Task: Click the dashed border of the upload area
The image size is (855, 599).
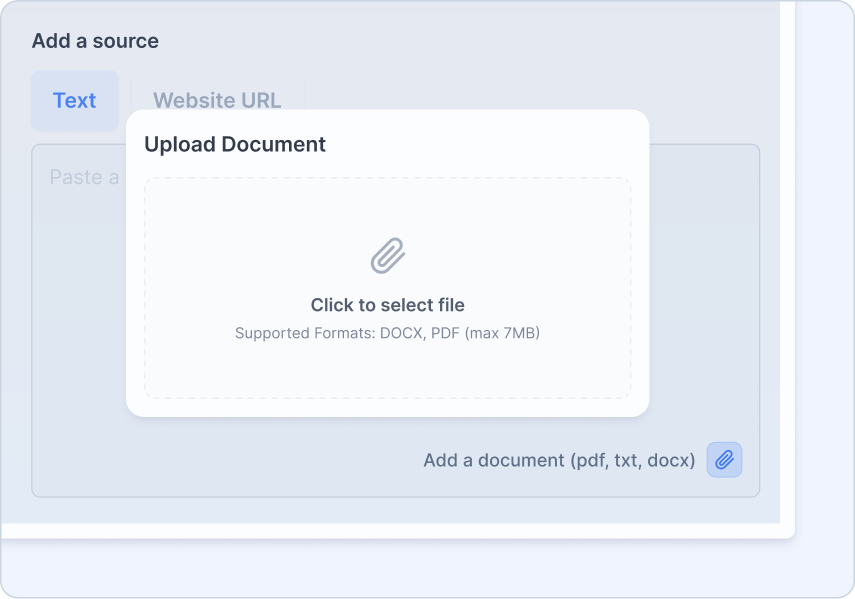Action: tap(386, 181)
